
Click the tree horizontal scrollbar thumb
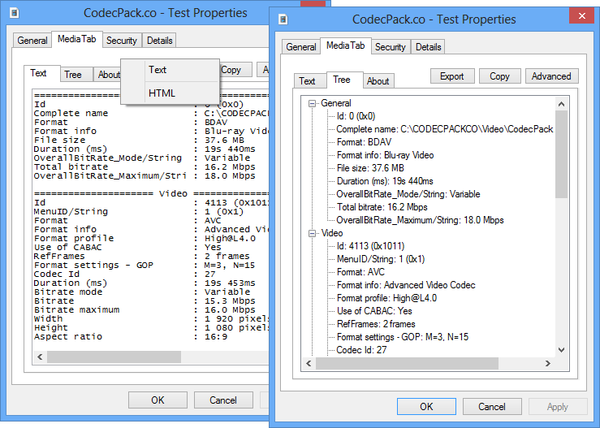(x=407, y=363)
